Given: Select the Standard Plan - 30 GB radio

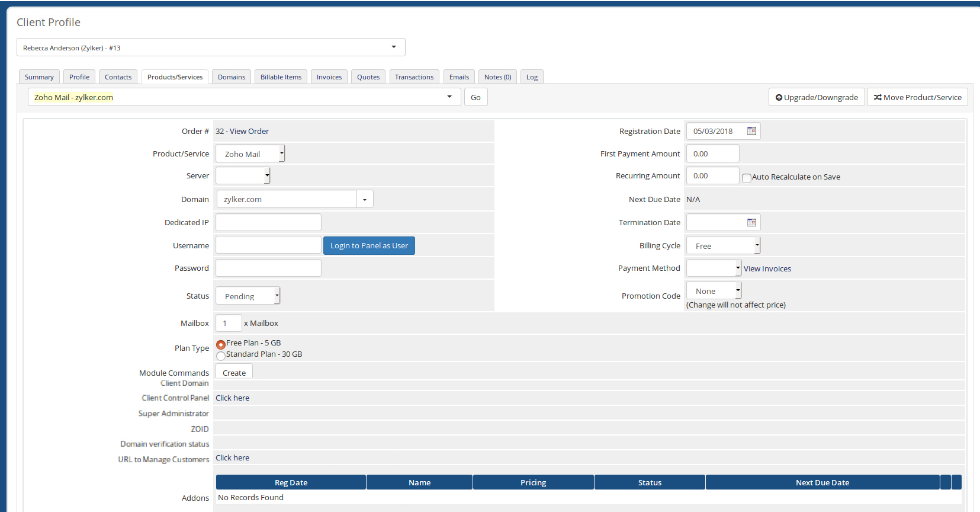Looking at the screenshot, I should (x=221, y=356).
